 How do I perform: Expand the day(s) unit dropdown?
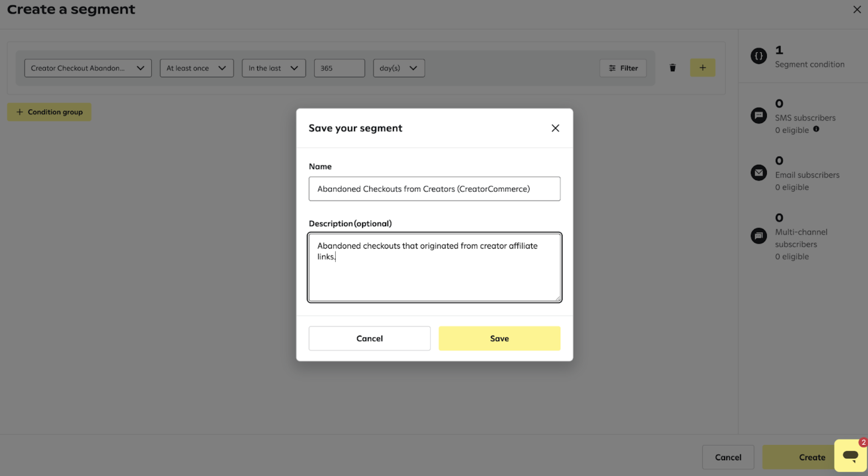tap(399, 68)
